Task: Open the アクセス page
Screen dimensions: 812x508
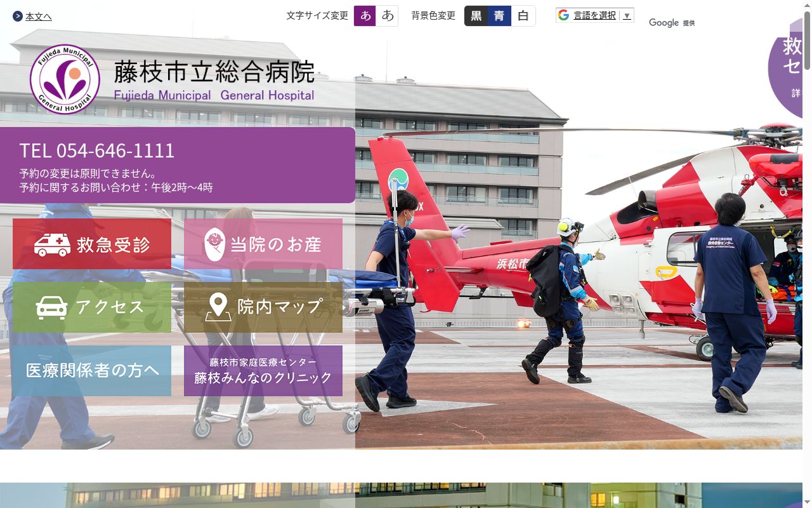Action: coord(92,307)
